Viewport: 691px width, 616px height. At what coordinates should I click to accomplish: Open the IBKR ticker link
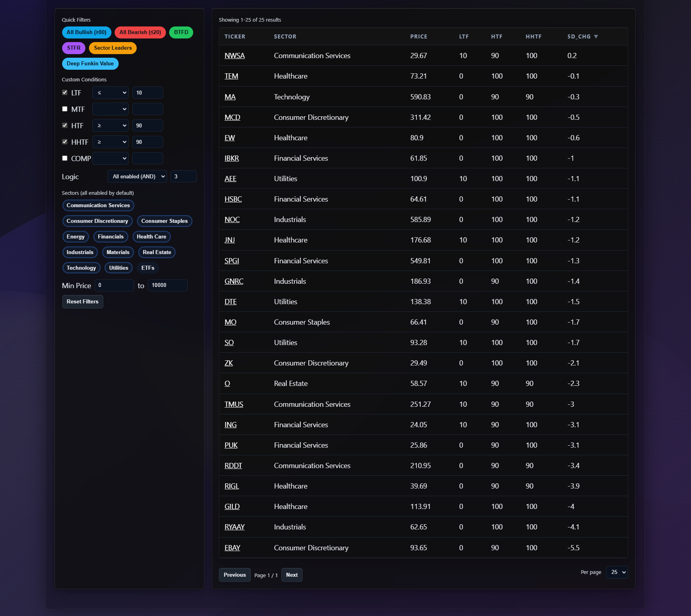pyautogui.click(x=232, y=158)
